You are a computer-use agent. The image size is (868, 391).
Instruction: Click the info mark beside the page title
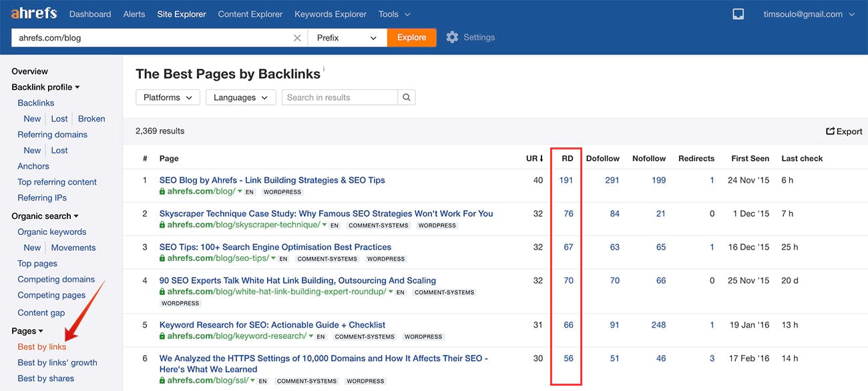pyautogui.click(x=324, y=69)
